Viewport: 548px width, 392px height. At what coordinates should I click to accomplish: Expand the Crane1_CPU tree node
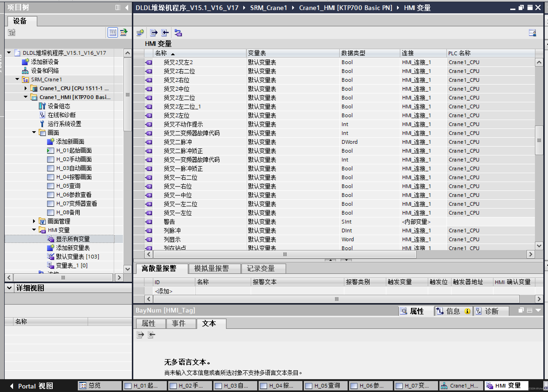pyautogui.click(x=26, y=88)
